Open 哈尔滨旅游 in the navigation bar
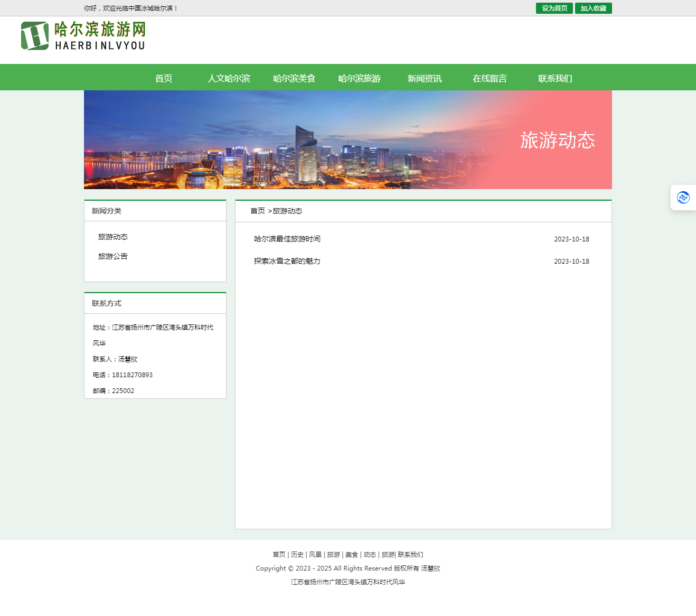This screenshot has width=696, height=616. (x=360, y=78)
